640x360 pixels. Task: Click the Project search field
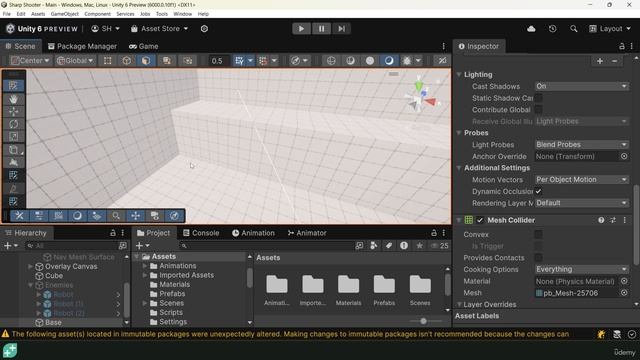(266, 245)
